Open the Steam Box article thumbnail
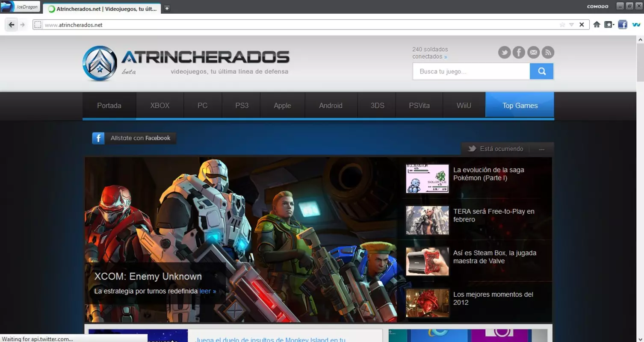Viewport: 644px width, 342px height. tap(427, 262)
